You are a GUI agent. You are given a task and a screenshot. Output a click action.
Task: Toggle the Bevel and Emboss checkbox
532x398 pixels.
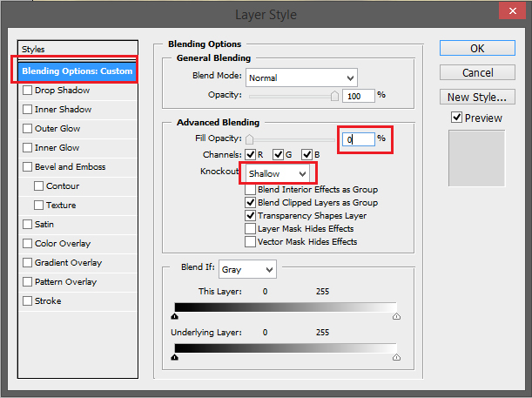click(28, 167)
